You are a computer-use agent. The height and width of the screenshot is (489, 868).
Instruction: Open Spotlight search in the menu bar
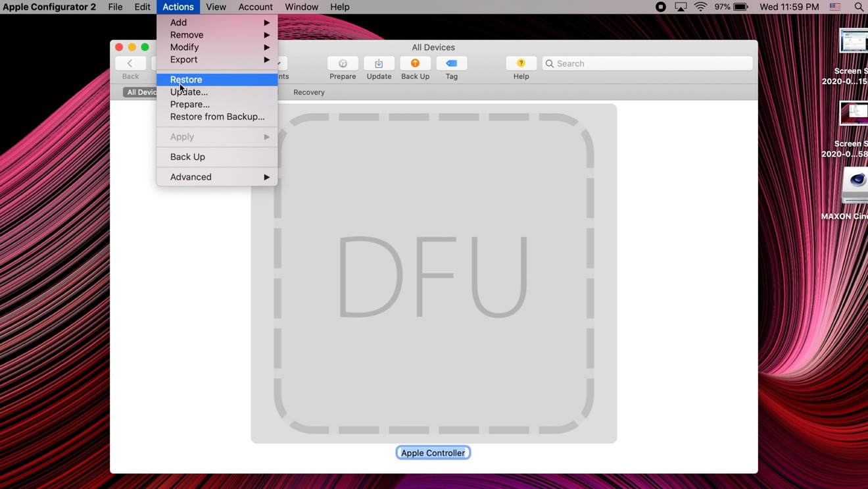click(x=859, y=7)
